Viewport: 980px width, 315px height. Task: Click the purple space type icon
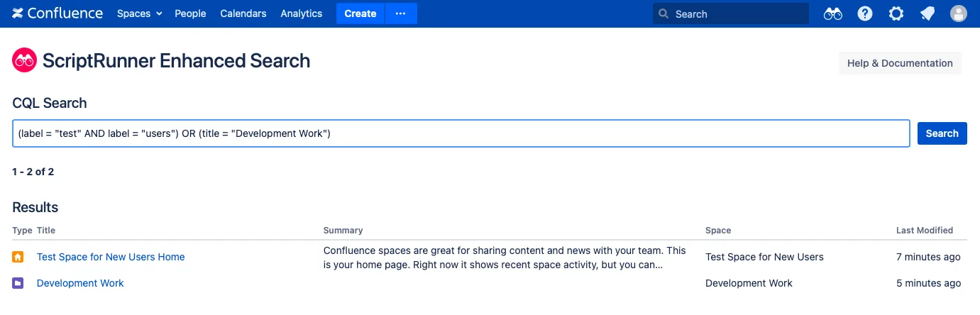(18, 283)
